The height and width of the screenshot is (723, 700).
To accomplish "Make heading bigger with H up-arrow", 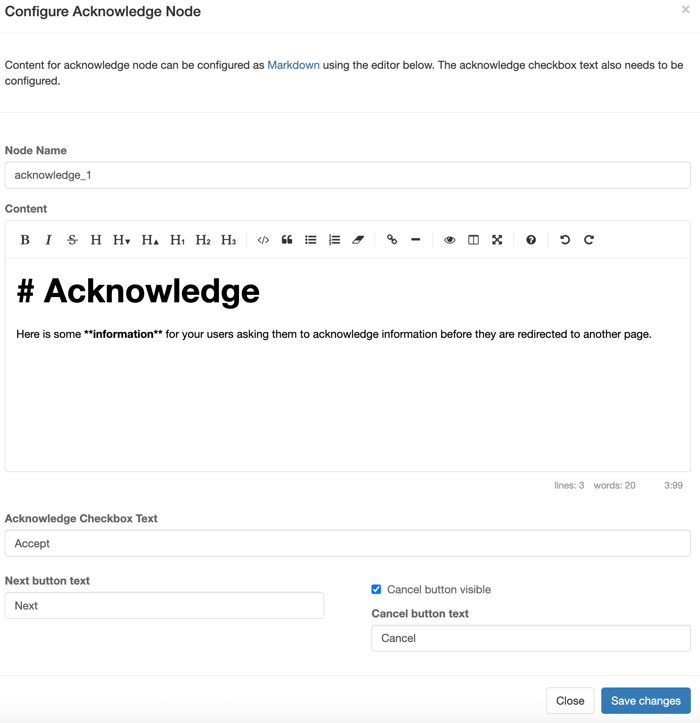I will tap(150, 240).
